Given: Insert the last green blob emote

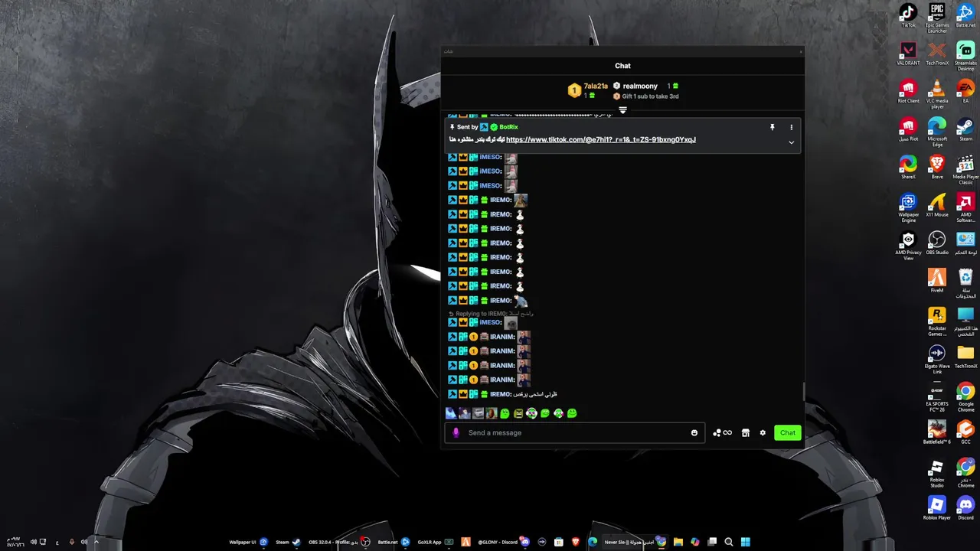Looking at the screenshot, I should tap(571, 413).
